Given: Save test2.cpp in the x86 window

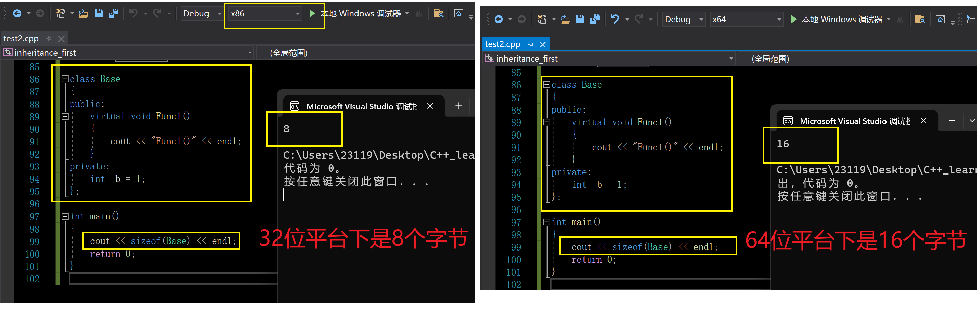Looking at the screenshot, I should (x=99, y=14).
